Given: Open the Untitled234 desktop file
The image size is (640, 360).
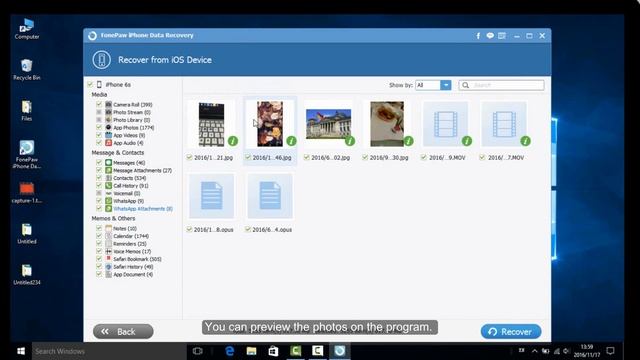Looking at the screenshot, I should coord(27,274).
